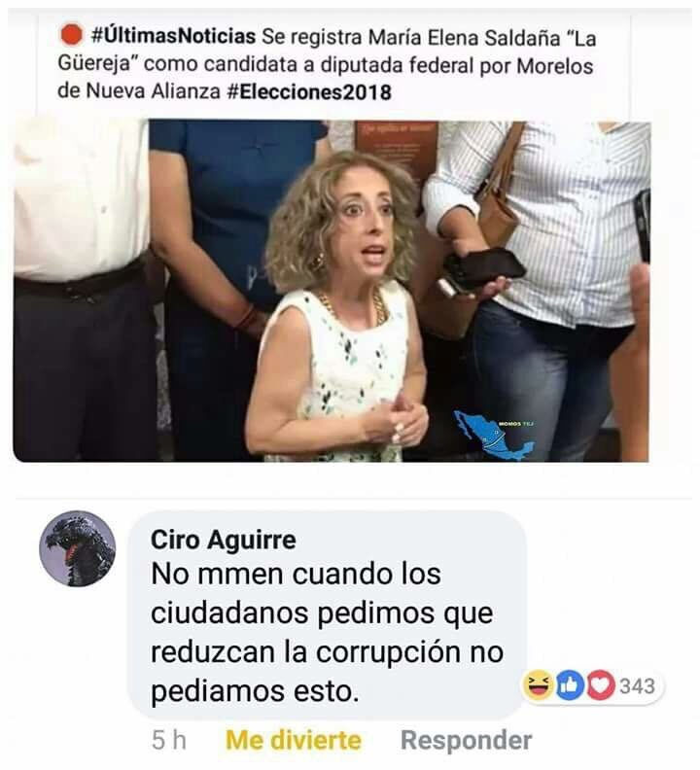The width and height of the screenshot is (700, 770).
Task: Open the news post photo
Action: (x=332, y=291)
